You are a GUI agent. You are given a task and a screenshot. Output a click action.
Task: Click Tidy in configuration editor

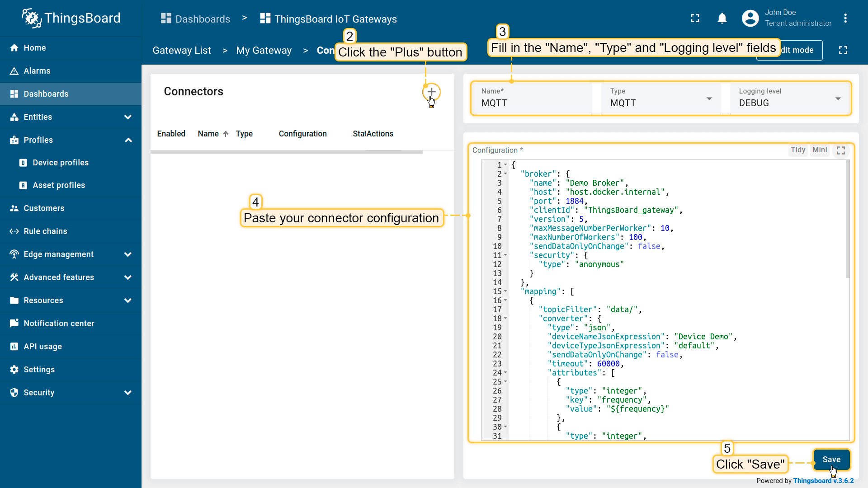click(x=798, y=150)
